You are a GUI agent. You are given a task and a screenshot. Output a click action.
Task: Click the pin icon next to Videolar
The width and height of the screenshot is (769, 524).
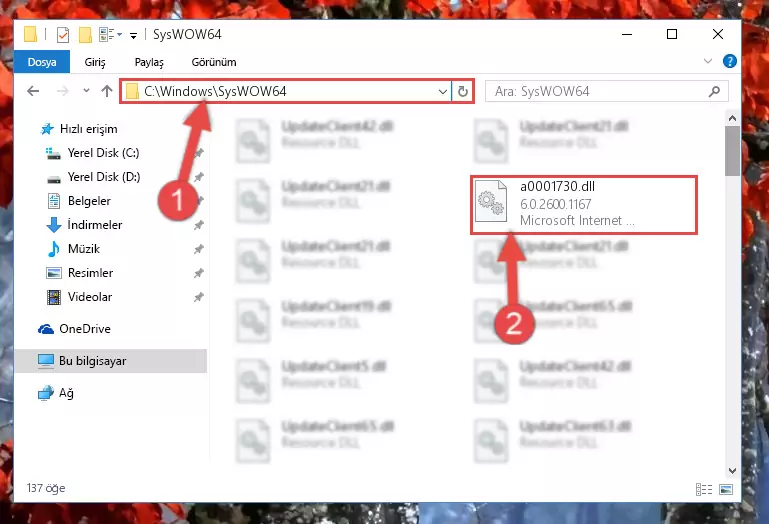tap(199, 297)
